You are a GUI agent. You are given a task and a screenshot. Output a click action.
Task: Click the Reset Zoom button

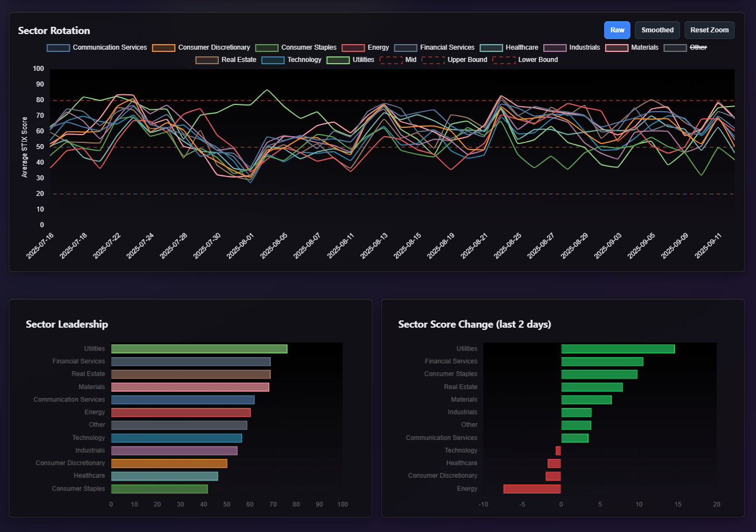[709, 30]
